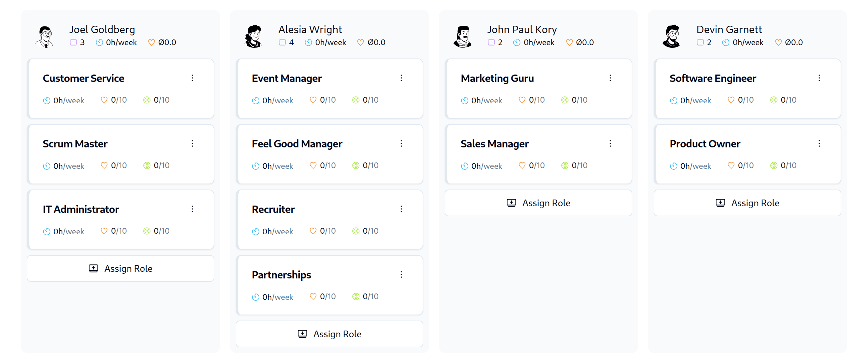Open the options menu on Sales Manager card
The height and width of the screenshot is (363, 868).
pyautogui.click(x=611, y=143)
